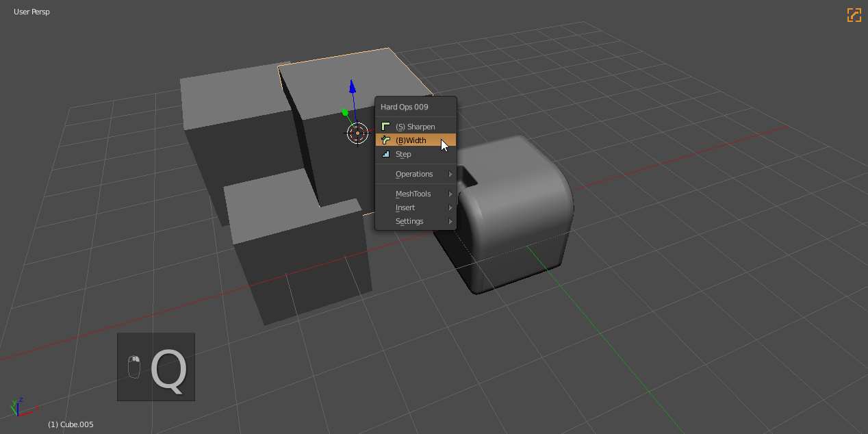Open the MeshTools menu entry
The image size is (868, 434).
413,194
